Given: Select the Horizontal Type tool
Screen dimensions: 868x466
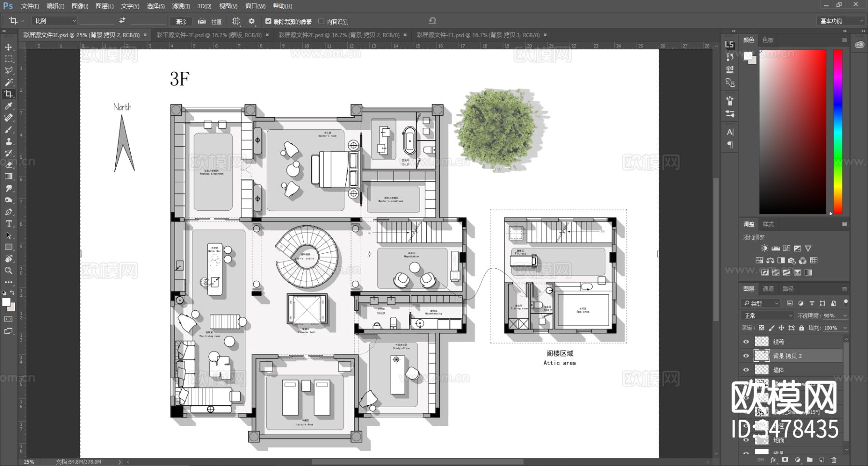Looking at the screenshot, I should pyautogui.click(x=9, y=223).
